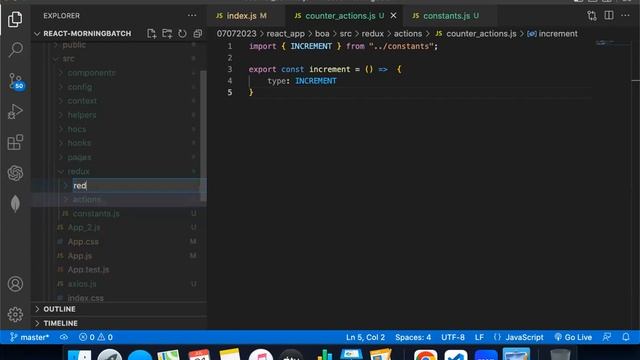The height and width of the screenshot is (360, 640).
Task: Open App.css in the file tree
Action: [83, 242]
